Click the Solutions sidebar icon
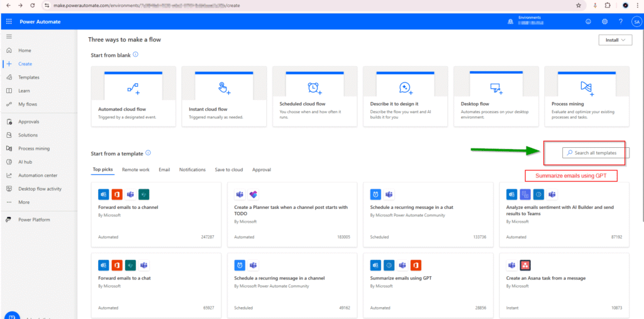The height and width of the screenshot is (319, 644). pyautogui.click(x=9, y=135)
